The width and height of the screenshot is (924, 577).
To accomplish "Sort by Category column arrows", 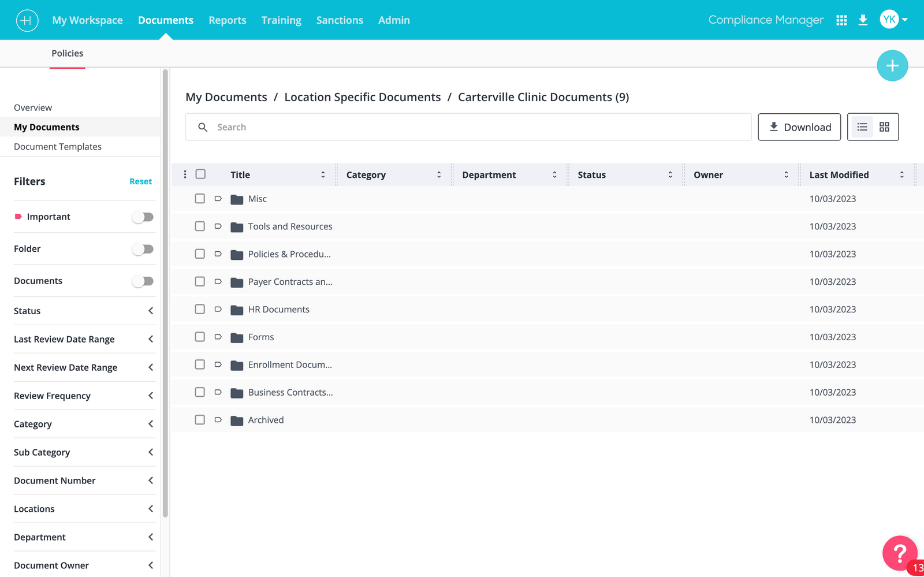I will click(439, 175).
